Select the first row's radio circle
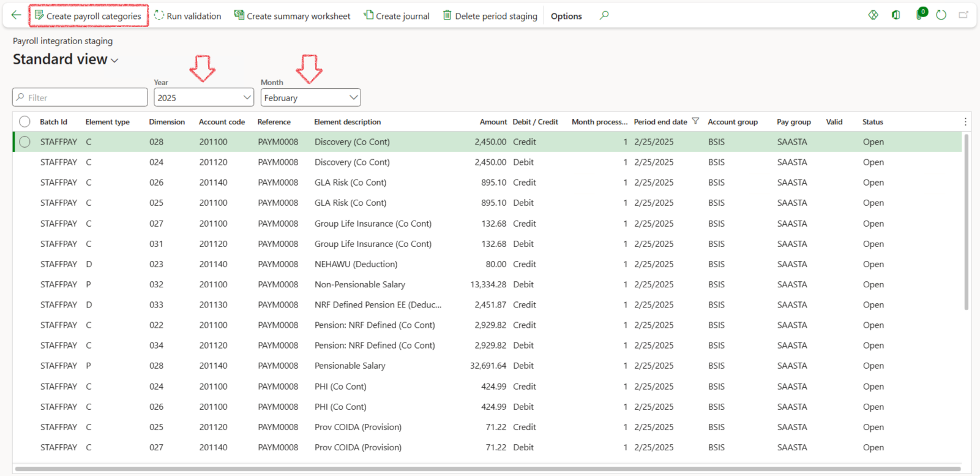 click(24, 142)
